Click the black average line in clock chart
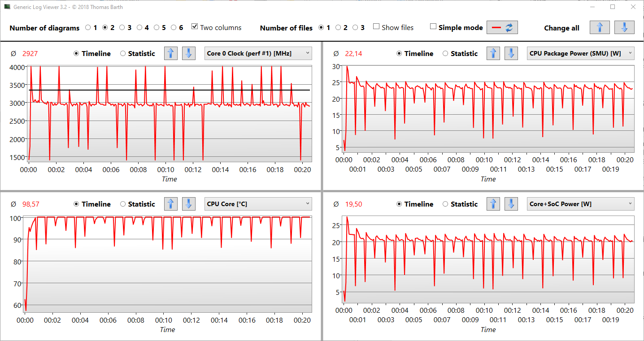 (112, 90)
